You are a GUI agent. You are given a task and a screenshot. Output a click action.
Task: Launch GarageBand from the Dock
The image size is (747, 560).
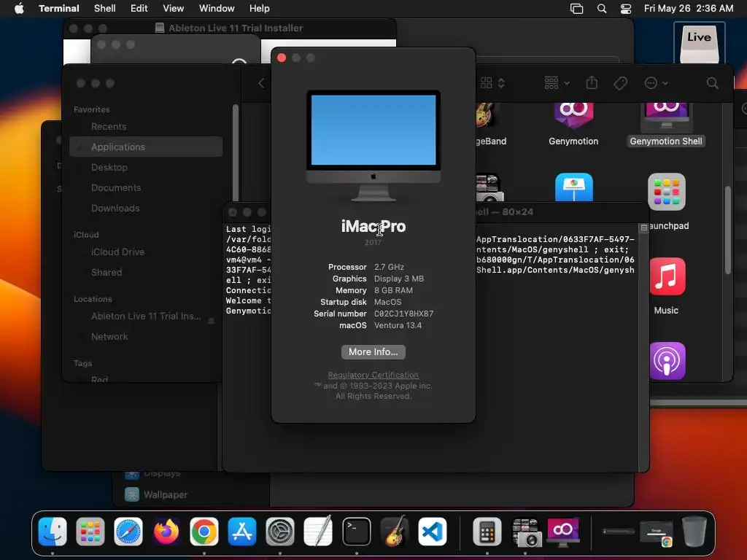click(x=395, y=531)
